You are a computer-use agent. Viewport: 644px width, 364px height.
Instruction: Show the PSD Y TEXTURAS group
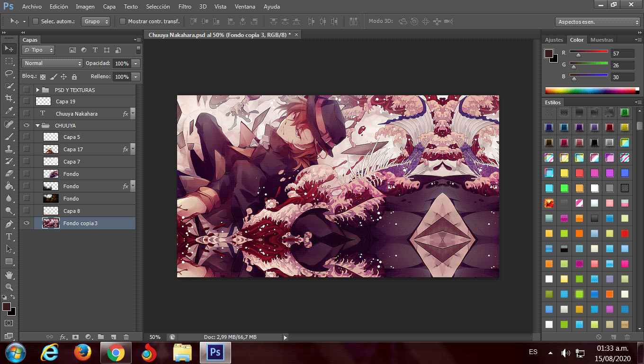tap(27, 90)
